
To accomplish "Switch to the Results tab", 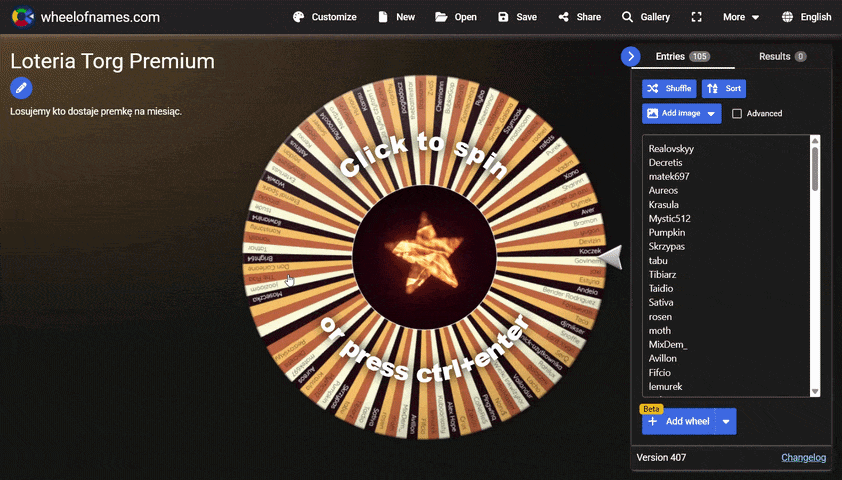I will click(782, 56).
